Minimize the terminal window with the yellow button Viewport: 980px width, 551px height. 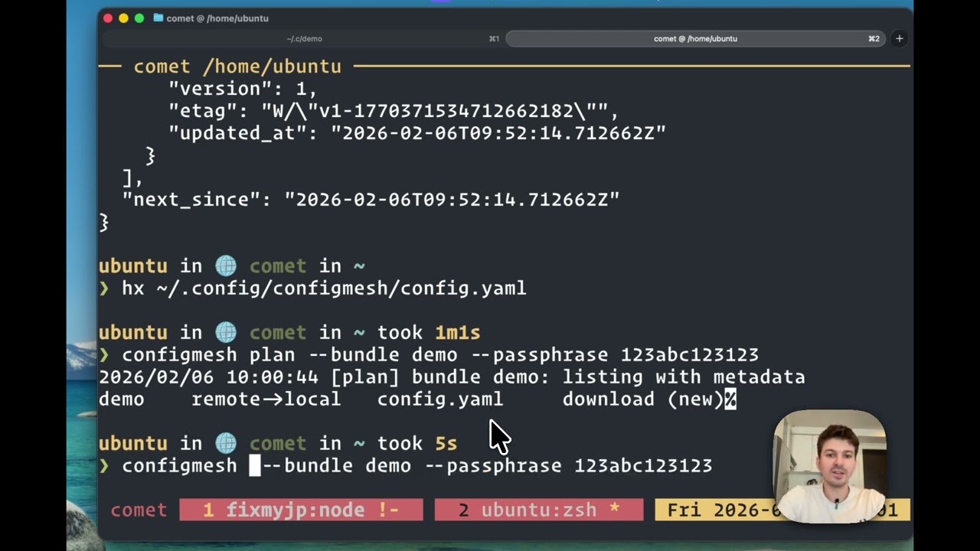(123, 18)
